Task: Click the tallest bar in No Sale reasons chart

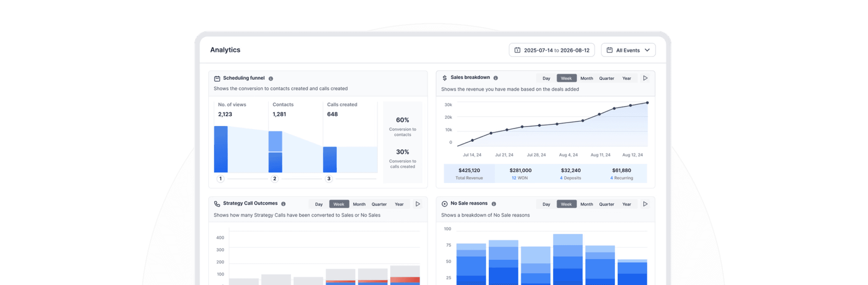Action: (x=568, y=259)
